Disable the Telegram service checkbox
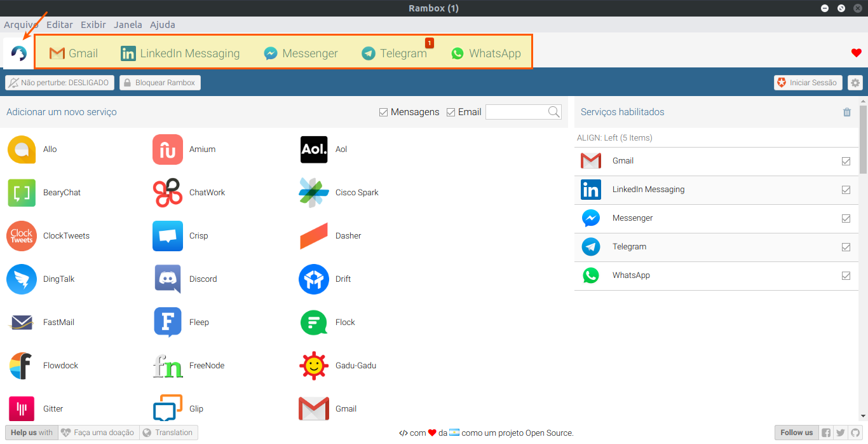This screenshot has width=868, height=444. click(x=846, y=247)
